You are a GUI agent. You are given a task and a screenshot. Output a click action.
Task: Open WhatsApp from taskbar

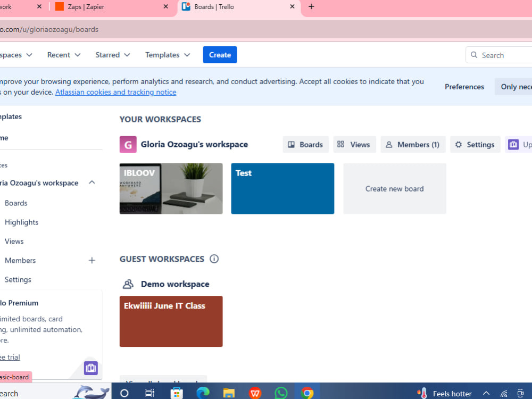281,393
